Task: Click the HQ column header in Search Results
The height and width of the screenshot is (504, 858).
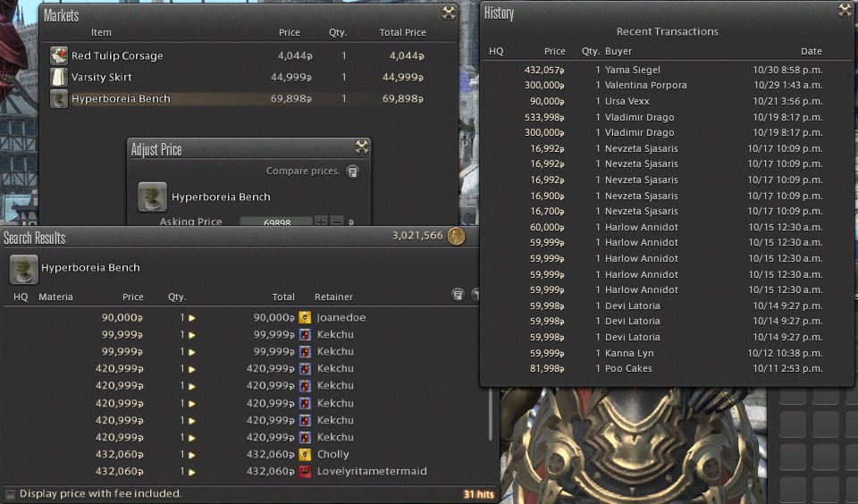Action: click(x=21, y=297)
